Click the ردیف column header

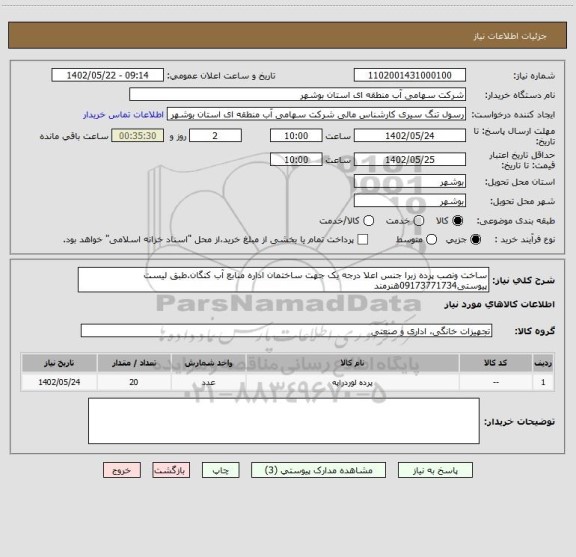pyautogui.click(x=543, y=363)
